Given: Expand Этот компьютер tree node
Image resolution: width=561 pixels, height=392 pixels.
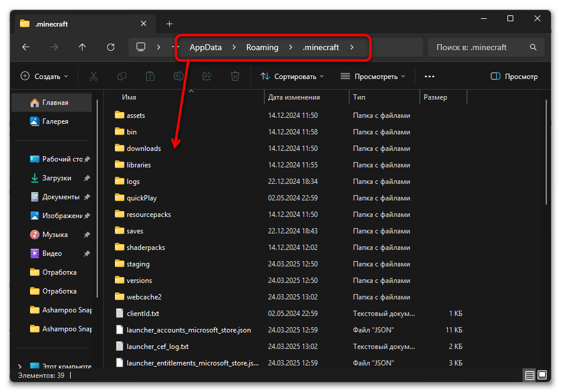Looking at the screenshot, I should pyautogui.click(x=19, y=366).
